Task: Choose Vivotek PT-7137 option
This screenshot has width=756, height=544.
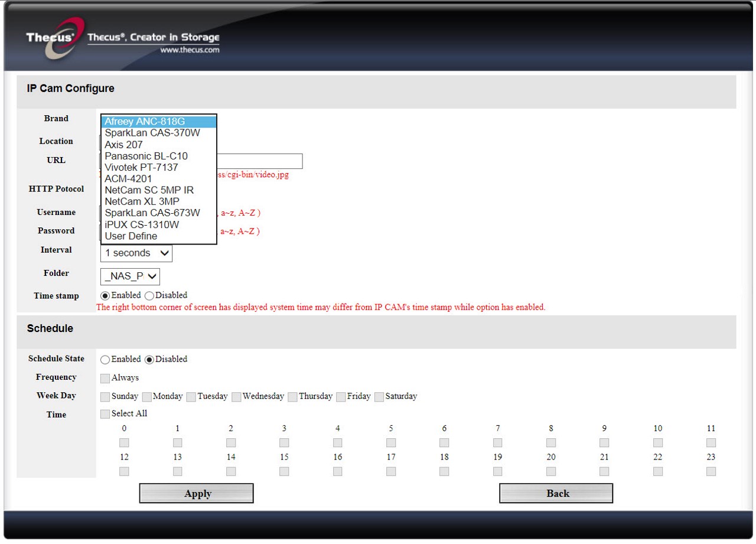Action: point(159,167)
